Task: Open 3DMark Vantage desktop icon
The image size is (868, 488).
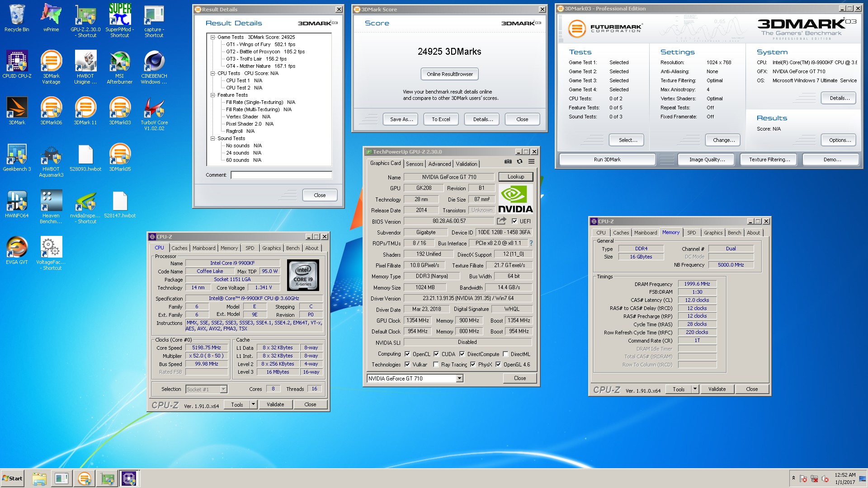Action: 51,67
